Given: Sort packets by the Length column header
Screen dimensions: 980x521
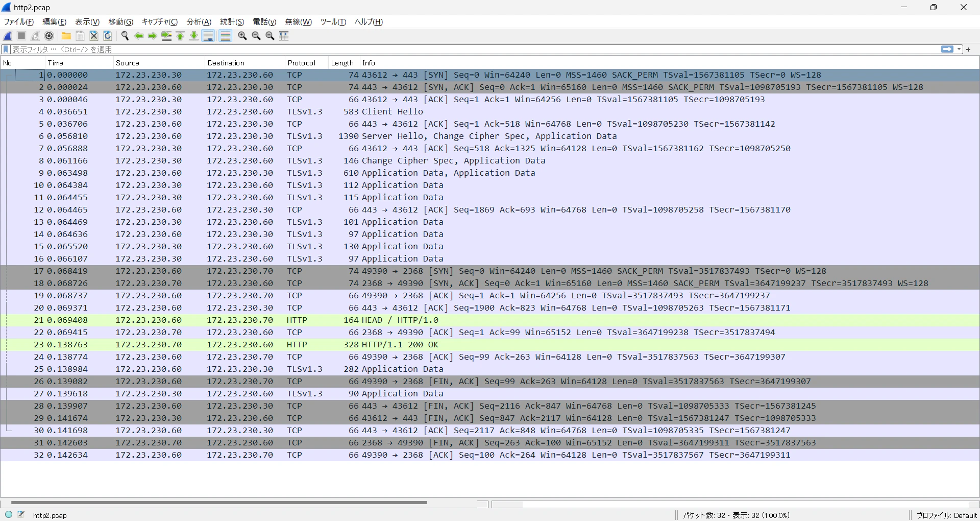Looking at the screenshot, I should [344, 63].
